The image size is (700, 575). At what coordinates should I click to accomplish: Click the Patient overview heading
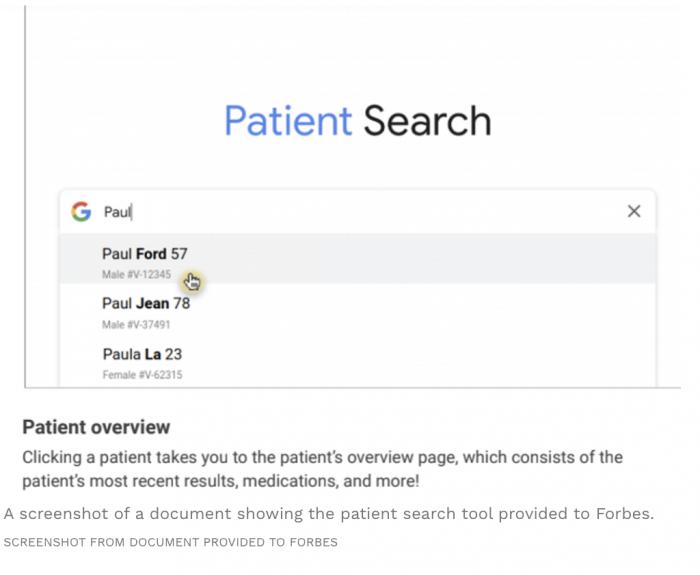(x=96, y=427)
